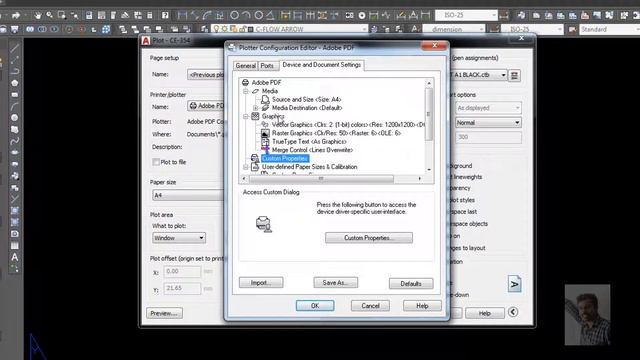Select the Polygon draw tool
This screenshot has width=640, height=360.
click(x=15, y=83)
